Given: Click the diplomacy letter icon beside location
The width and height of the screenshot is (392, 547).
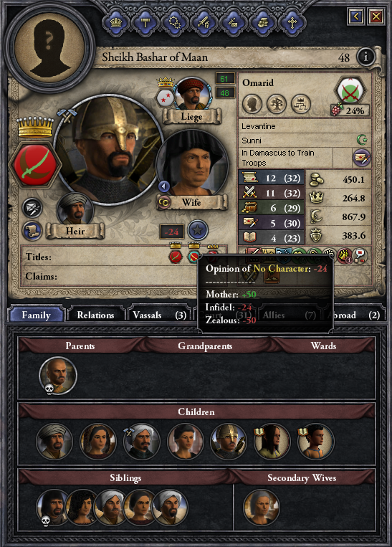Looking at the screenshot, I should click(362, 158).
